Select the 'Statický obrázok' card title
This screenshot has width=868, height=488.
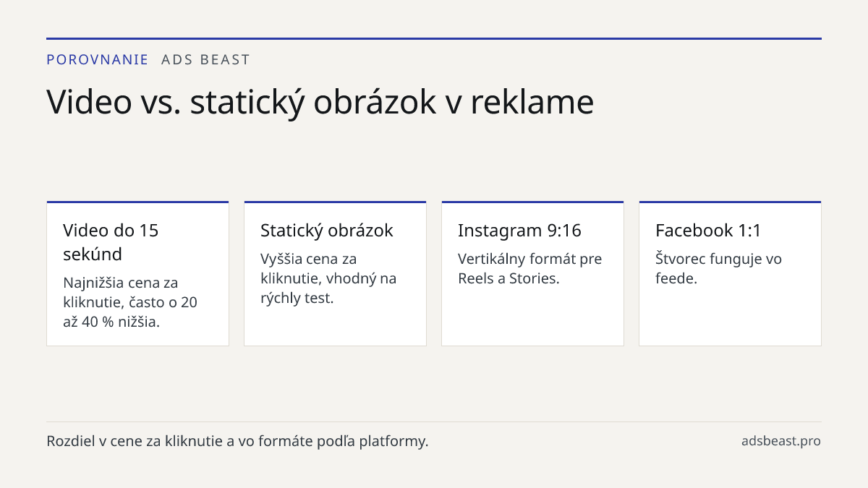point(327,231)
